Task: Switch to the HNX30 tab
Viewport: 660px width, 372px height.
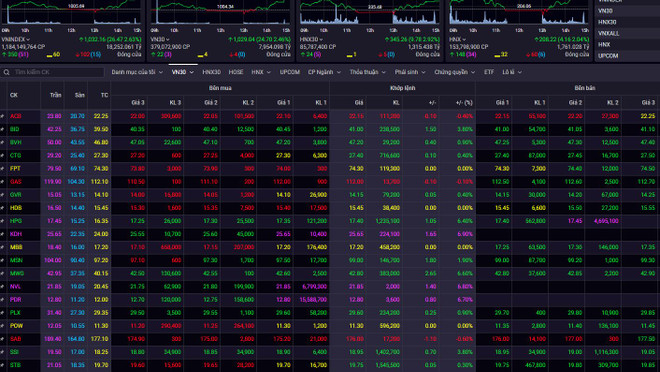Action: (x=211, y=72)
